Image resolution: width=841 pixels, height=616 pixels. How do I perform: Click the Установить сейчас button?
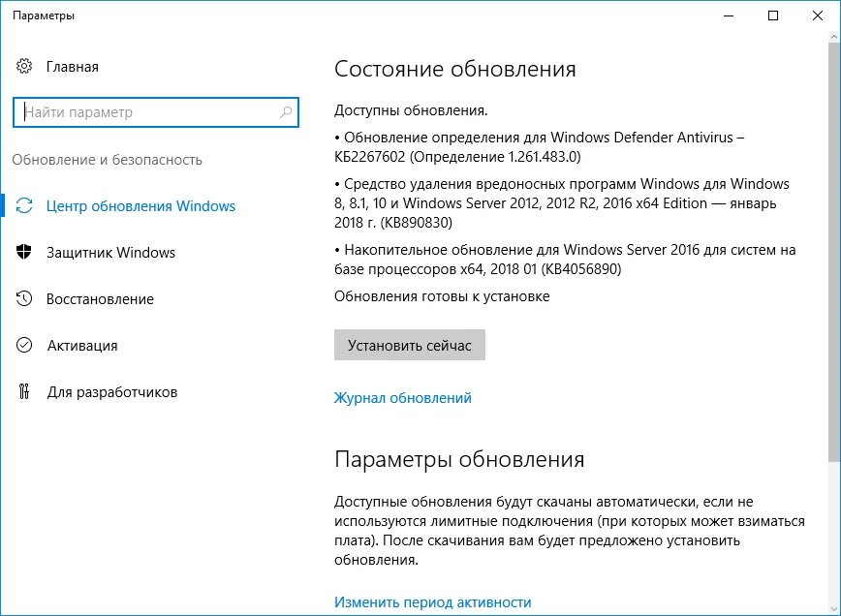pyautogui.click(x=410, y=345)
